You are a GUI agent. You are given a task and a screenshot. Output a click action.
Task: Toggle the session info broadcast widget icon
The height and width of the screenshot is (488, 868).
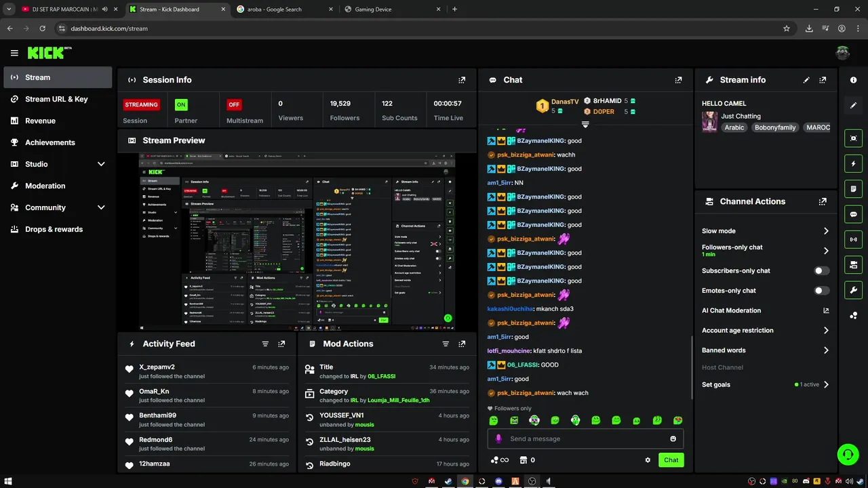point(854,239)
